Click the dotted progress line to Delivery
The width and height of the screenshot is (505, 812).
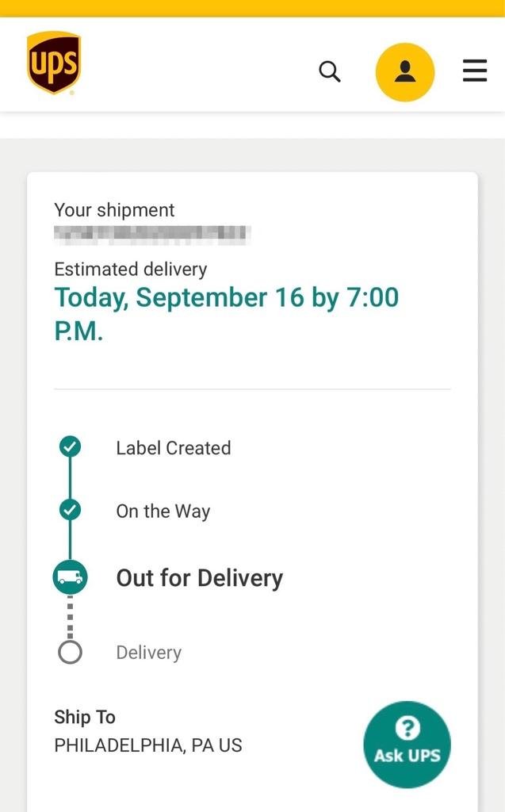pyautogui.click(x=70, y=617)
